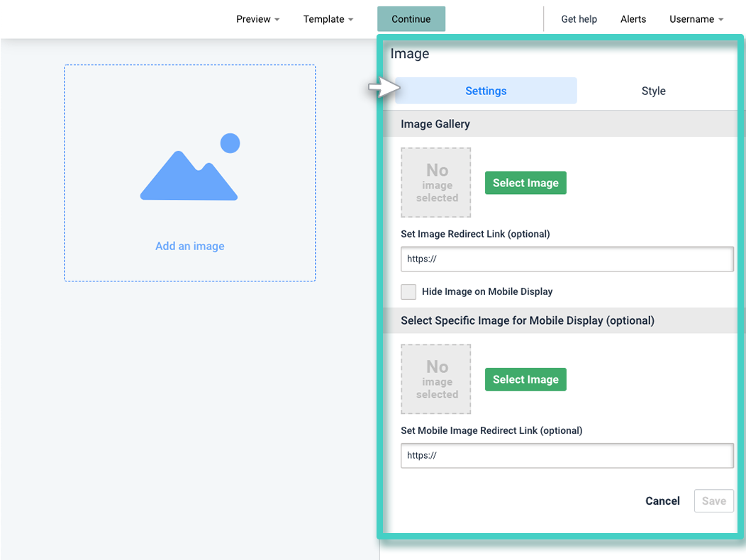Click the Select Specific Image for Mobile Display header
This screenshot has height=560, width=746.
point(560,320)
